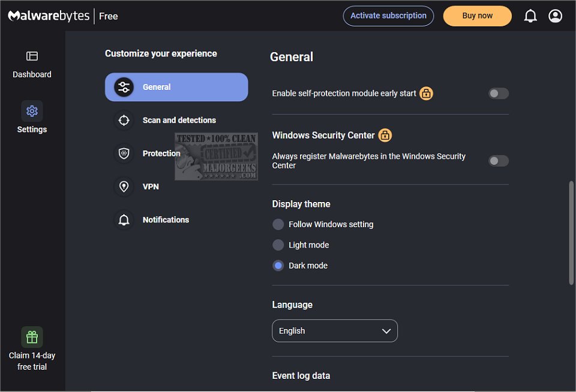This screenshot has width=576, height=392.
Task: Select Follow Windows setting theme
Action: [x=278, y=224]
